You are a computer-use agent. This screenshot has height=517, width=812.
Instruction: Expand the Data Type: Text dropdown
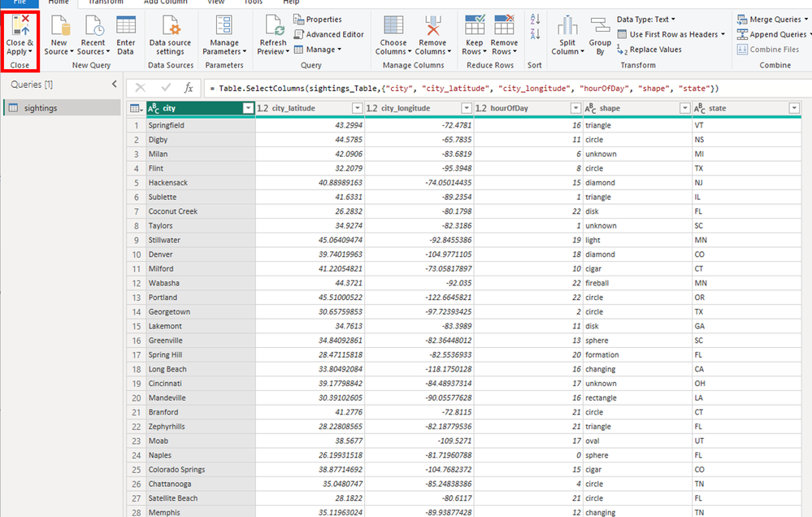tap(646, 20)
